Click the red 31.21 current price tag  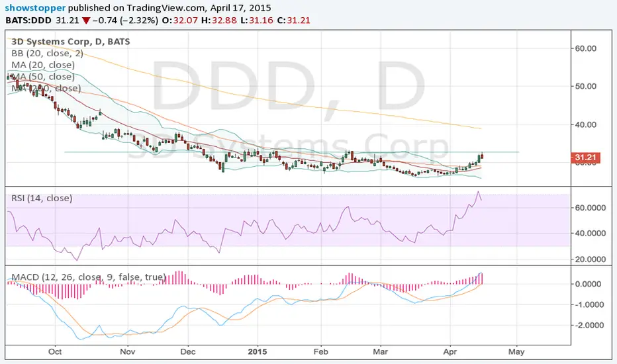[585, 158]
